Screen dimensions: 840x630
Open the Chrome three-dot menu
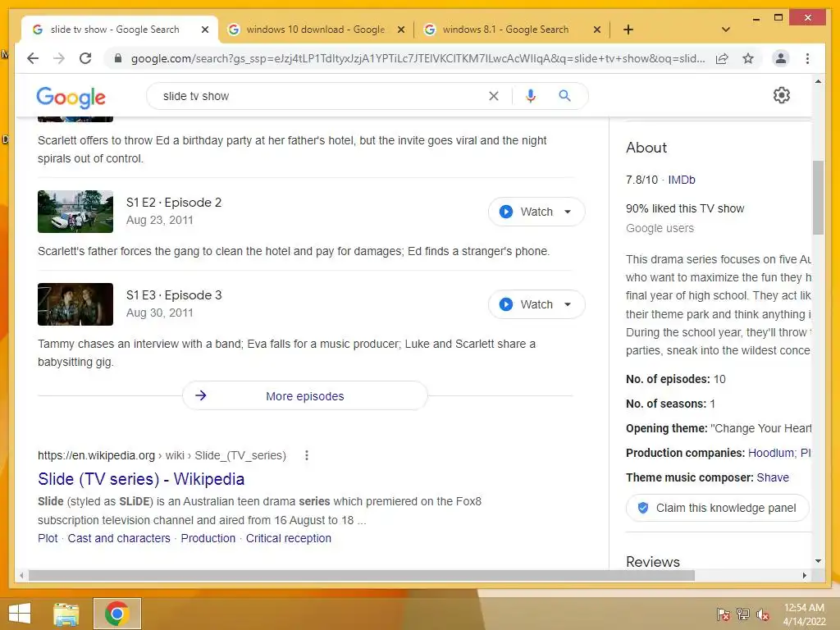pos(807,58)
